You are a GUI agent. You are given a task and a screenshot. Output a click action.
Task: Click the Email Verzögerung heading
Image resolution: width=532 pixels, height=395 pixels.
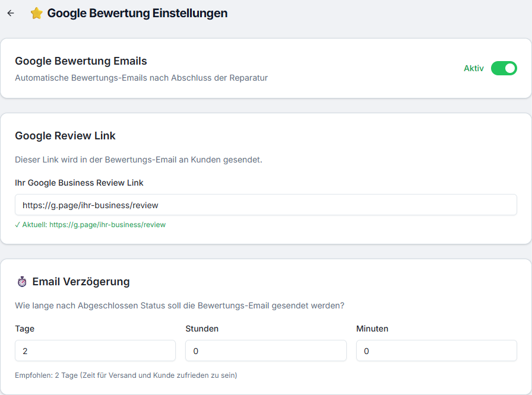click(x=81, y=282)
